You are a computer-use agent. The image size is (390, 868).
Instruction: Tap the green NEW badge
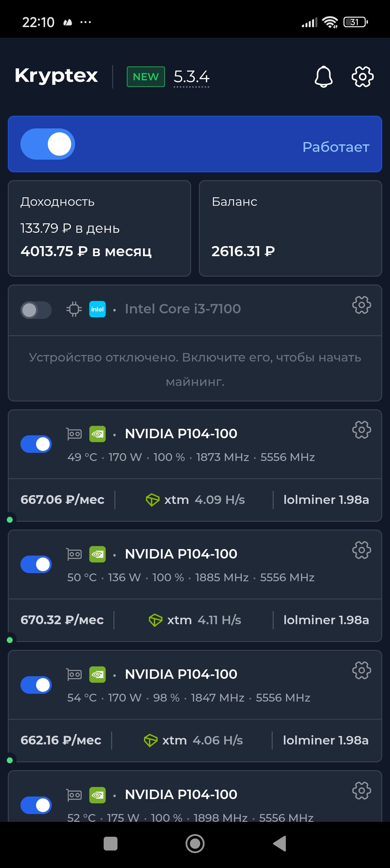pyautogui.click(x=146, y=77)
